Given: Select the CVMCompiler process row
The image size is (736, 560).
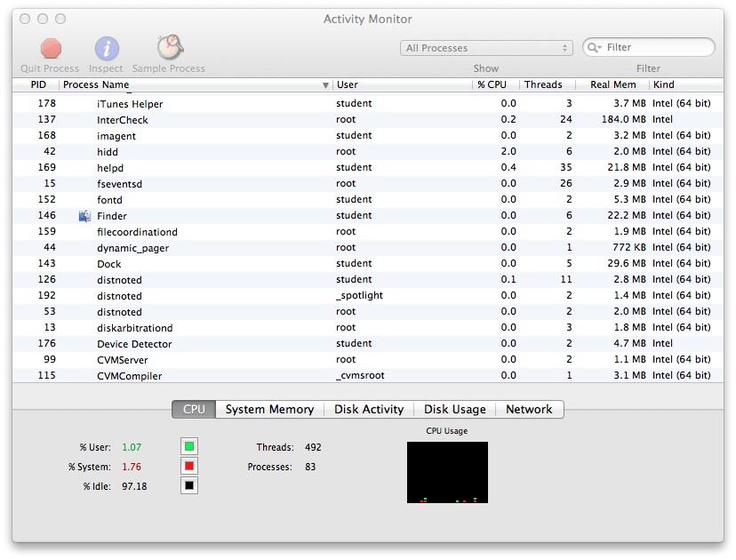Looking at the screenshot, I should click(x=368, y=375).
